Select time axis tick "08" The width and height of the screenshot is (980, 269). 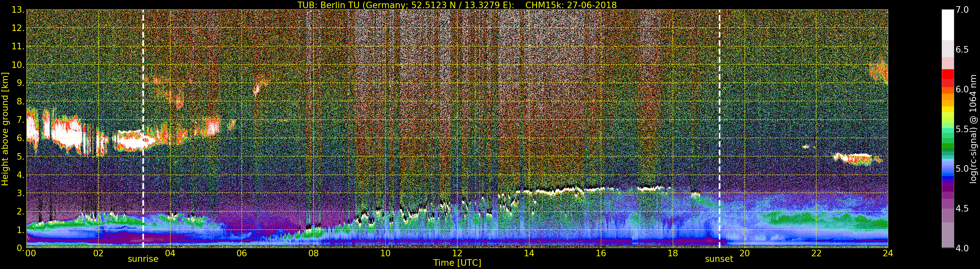313,253
